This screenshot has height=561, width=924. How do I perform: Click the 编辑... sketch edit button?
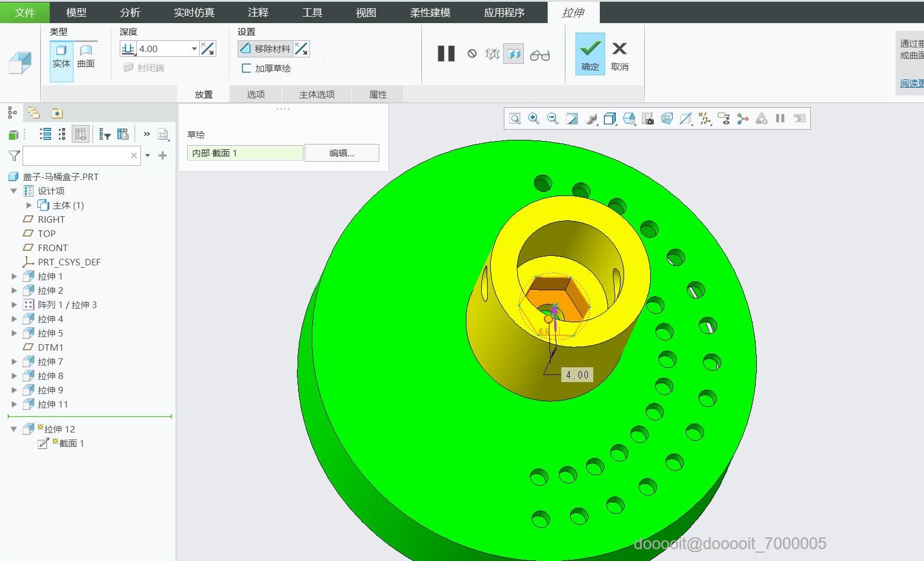(341, 153)
